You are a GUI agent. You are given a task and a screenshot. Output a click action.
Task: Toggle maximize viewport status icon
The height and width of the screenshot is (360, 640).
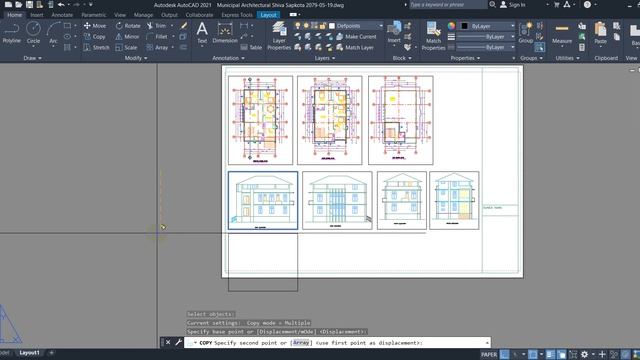tap(573, 354)
